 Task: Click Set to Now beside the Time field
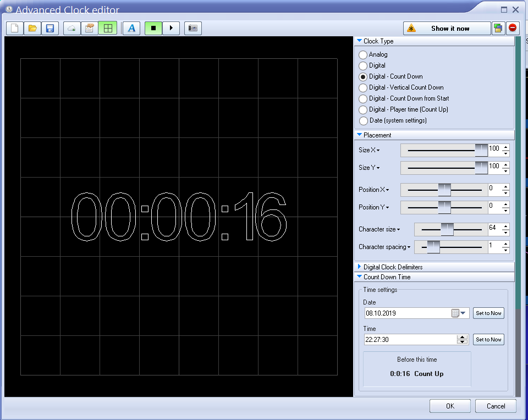488,340
